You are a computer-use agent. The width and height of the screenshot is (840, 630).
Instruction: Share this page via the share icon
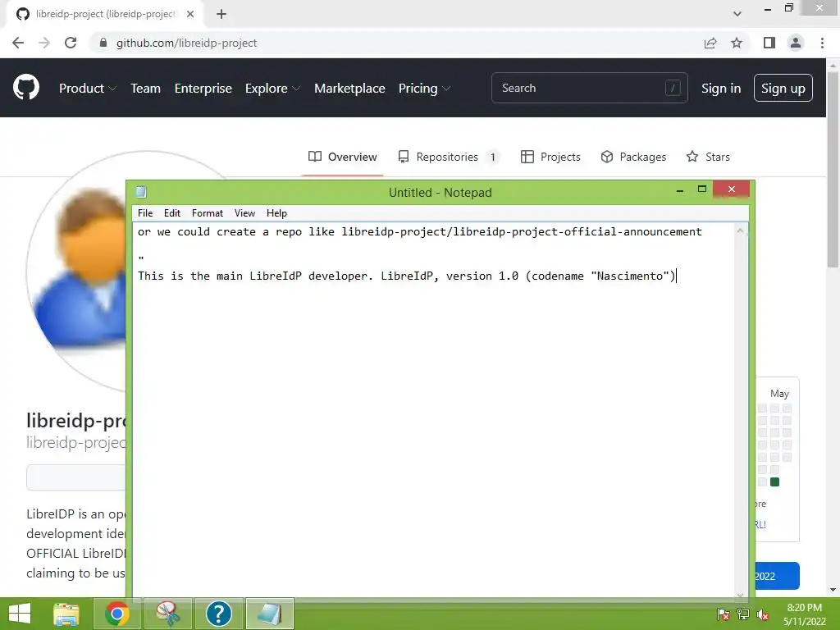(x=710, y=43)
